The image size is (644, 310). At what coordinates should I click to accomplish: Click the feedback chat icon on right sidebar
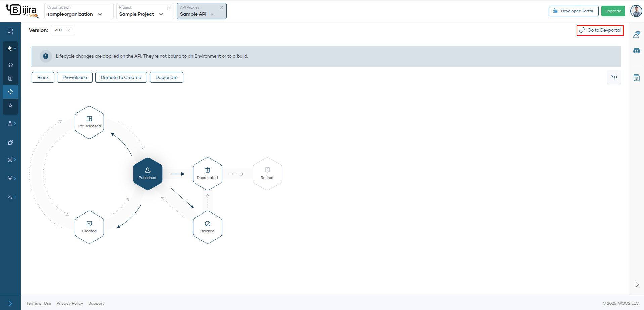point(637,35)
